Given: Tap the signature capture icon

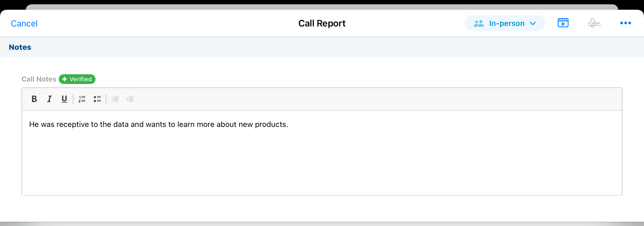Looking at the screenshot, I should coord(594,23).
